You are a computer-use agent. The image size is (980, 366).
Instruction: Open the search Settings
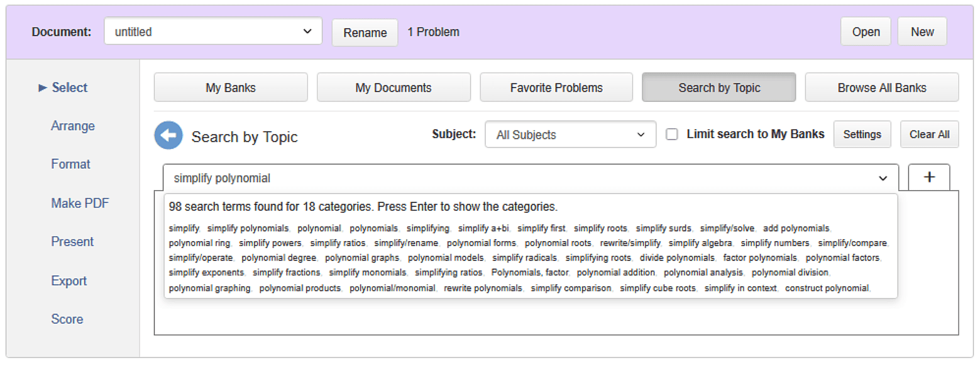pos(862,134)
